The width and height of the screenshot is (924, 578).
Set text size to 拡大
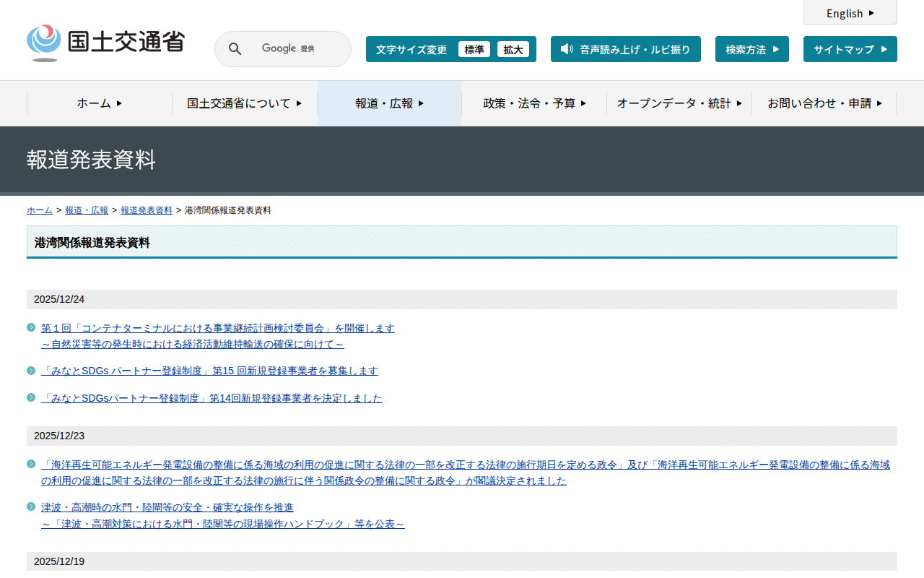click(513, 49)
